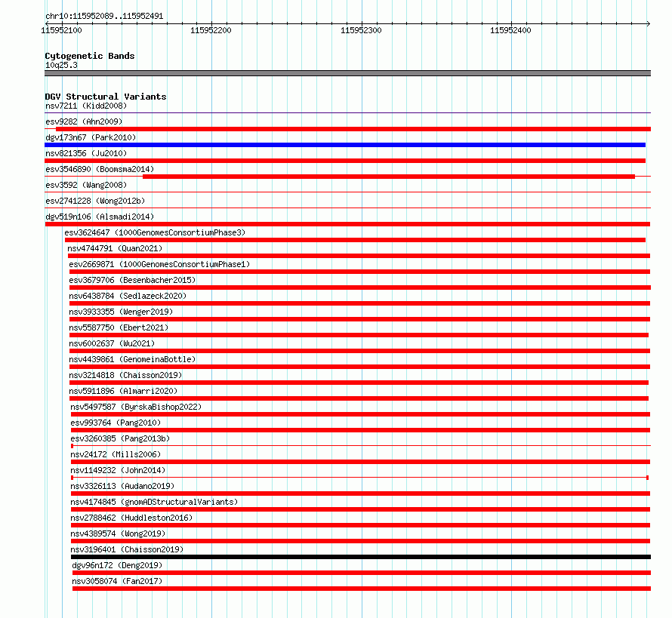This screenshot has height=618, width=672.
Task: Click nsv3058074 (Fan2017) label
Action: tap(118, 581)
